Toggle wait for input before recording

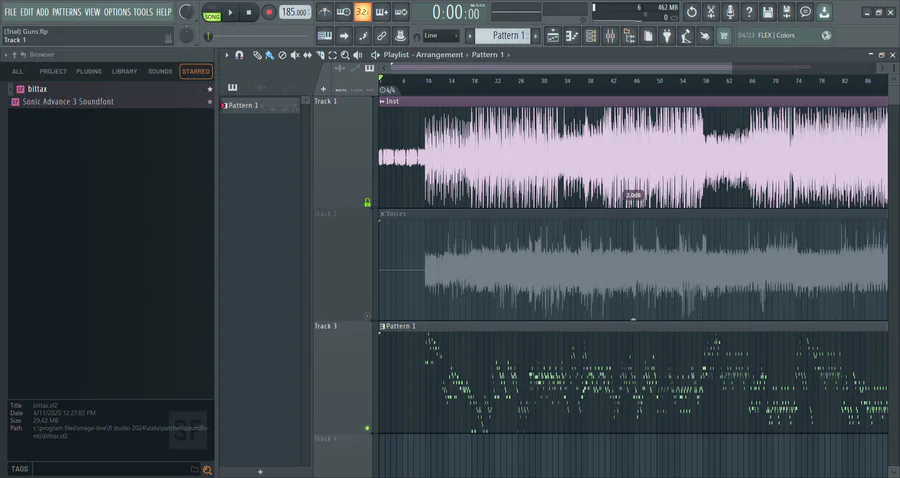pyautogui.click(x=343, y=11)
